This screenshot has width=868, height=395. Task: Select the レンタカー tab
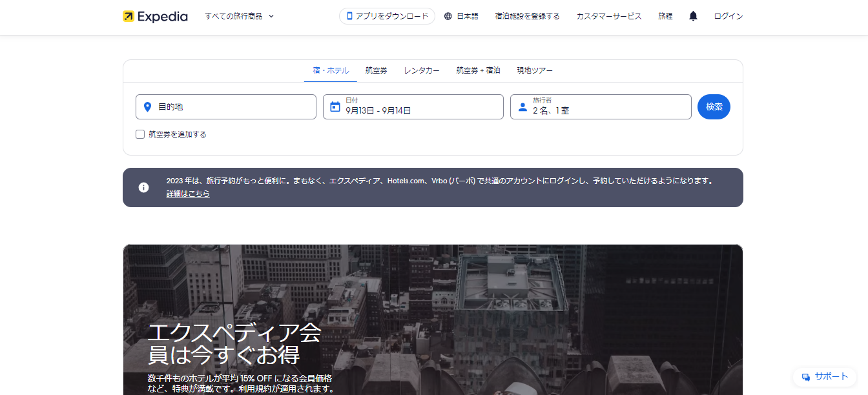[421, 70]
